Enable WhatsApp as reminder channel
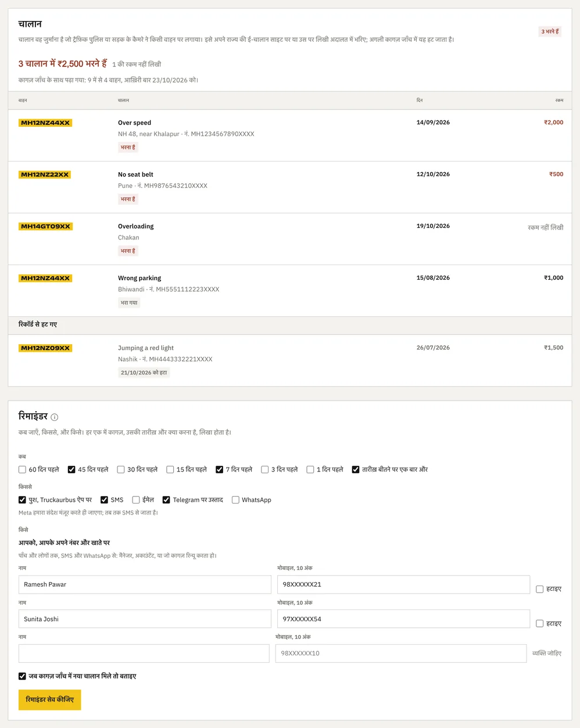The image size is (580, 728). 235,499
